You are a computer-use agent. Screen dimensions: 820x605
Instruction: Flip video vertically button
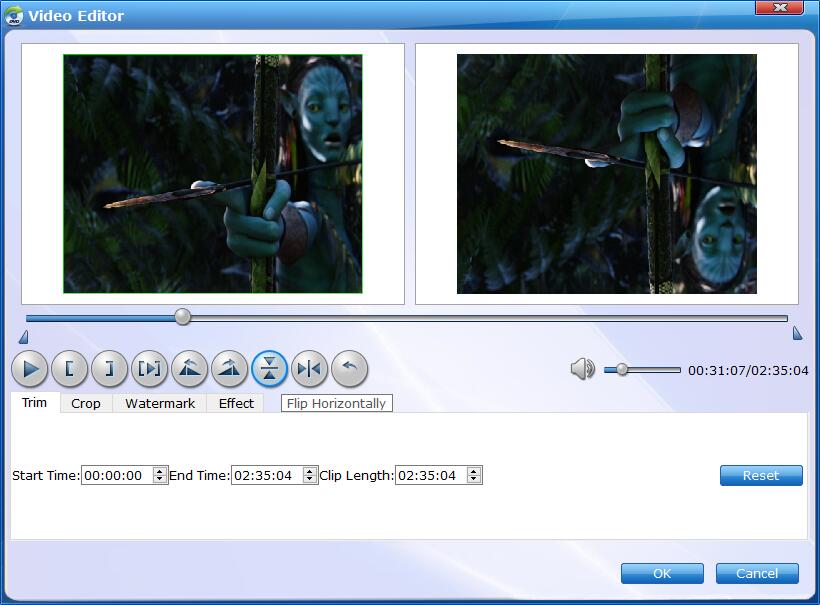point(269,369)
